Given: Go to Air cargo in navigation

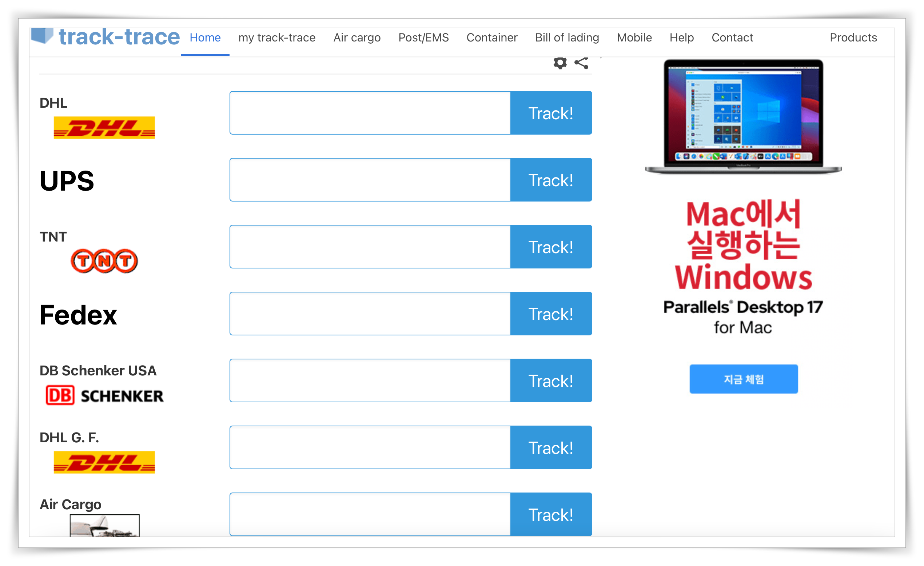Looking at the screenshot, I should [x=357, y=37].
